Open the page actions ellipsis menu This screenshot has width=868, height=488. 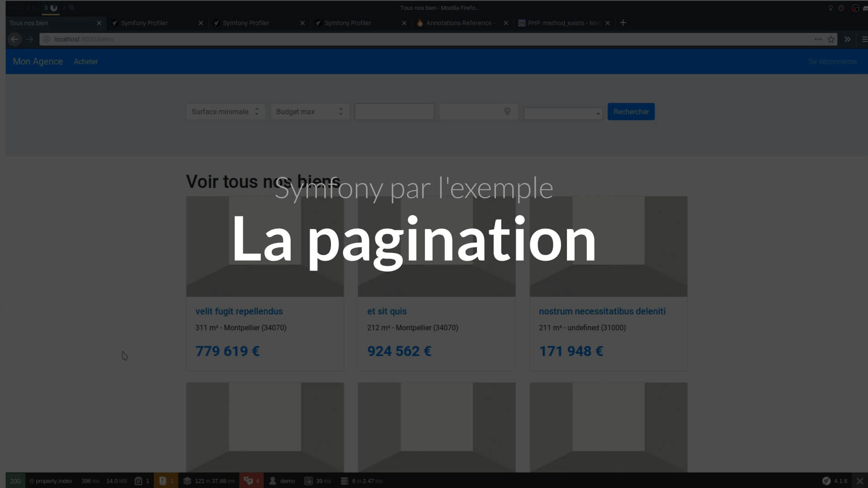point(818,39)
